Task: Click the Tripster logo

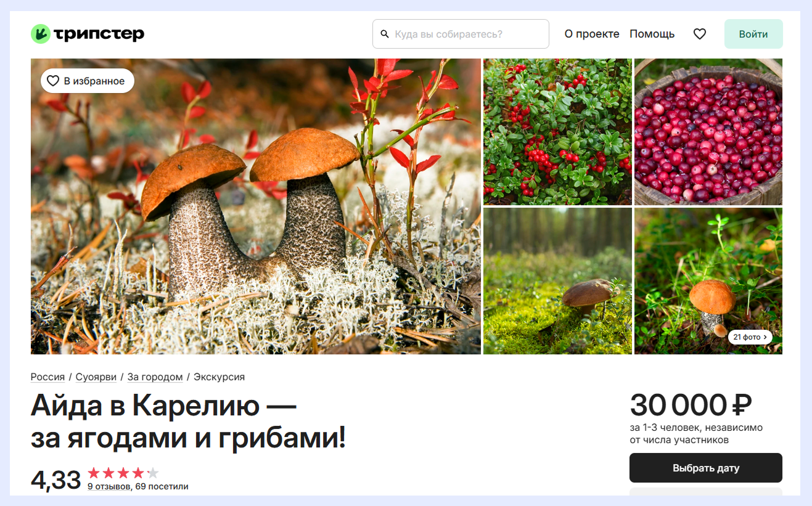Action: 87,34
